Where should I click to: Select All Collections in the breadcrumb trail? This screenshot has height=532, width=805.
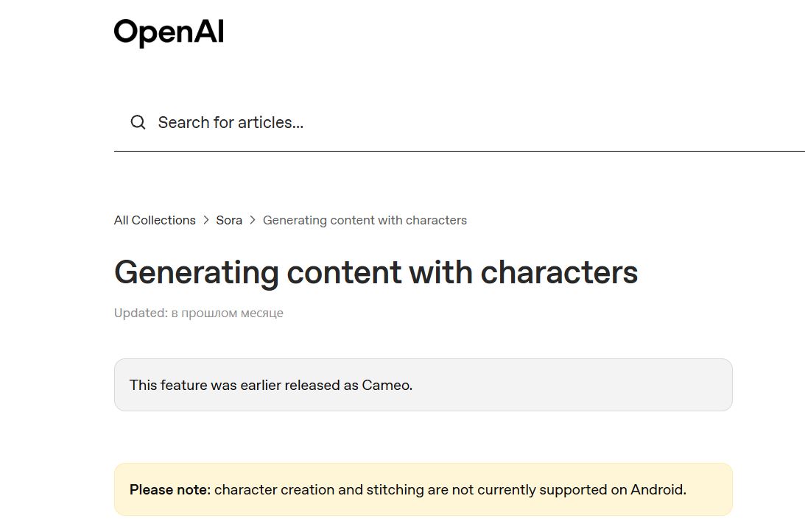tap(154, 220)
